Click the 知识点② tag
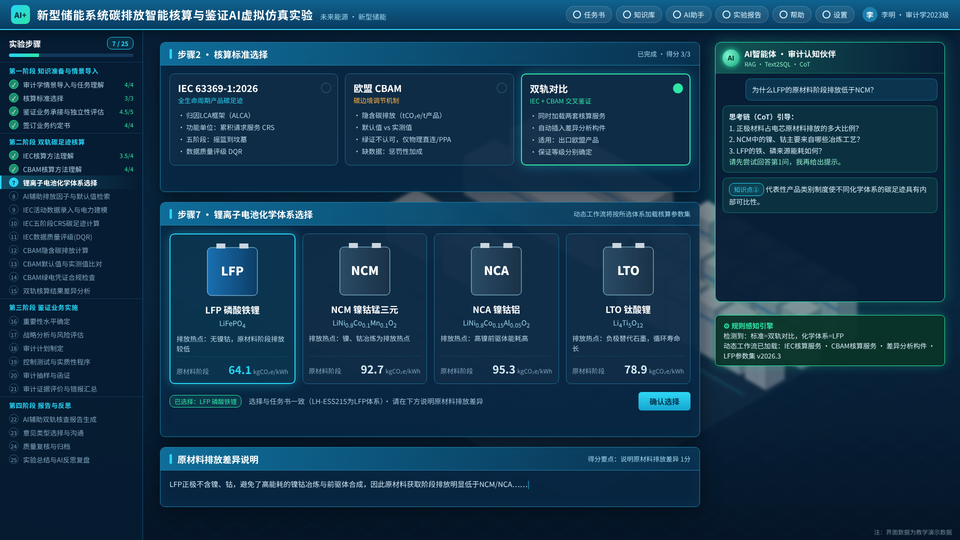 pyautogui.click(x=746, y=190)
